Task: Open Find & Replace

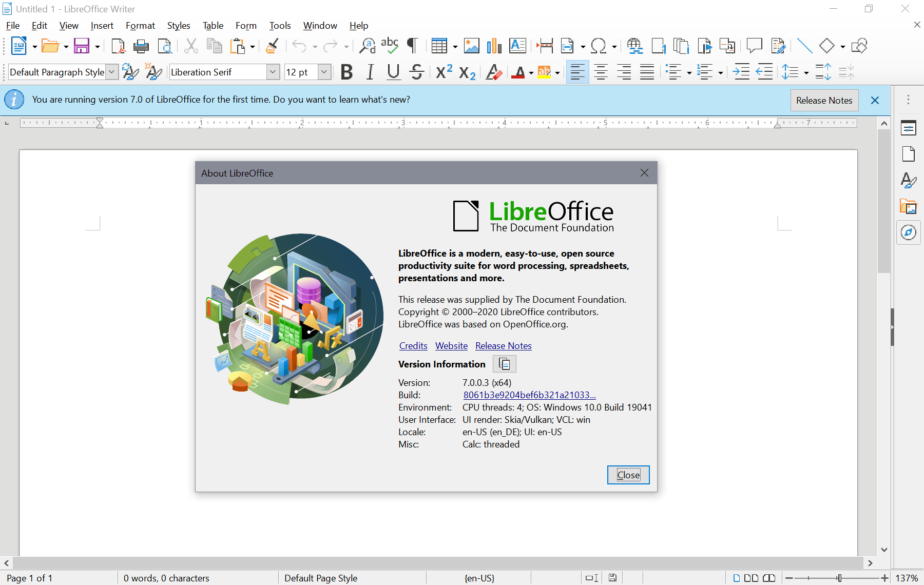Action: pos(367,46)
